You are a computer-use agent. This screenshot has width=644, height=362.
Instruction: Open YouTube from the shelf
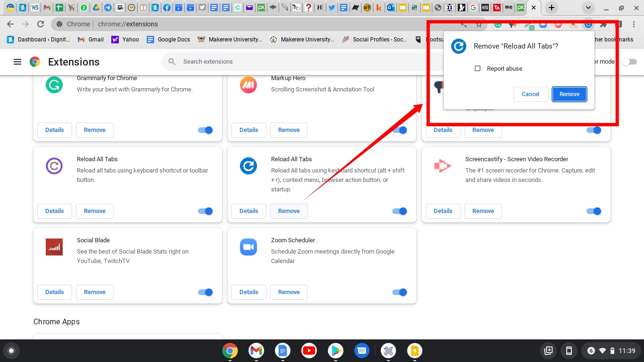(x=309, y=351)
